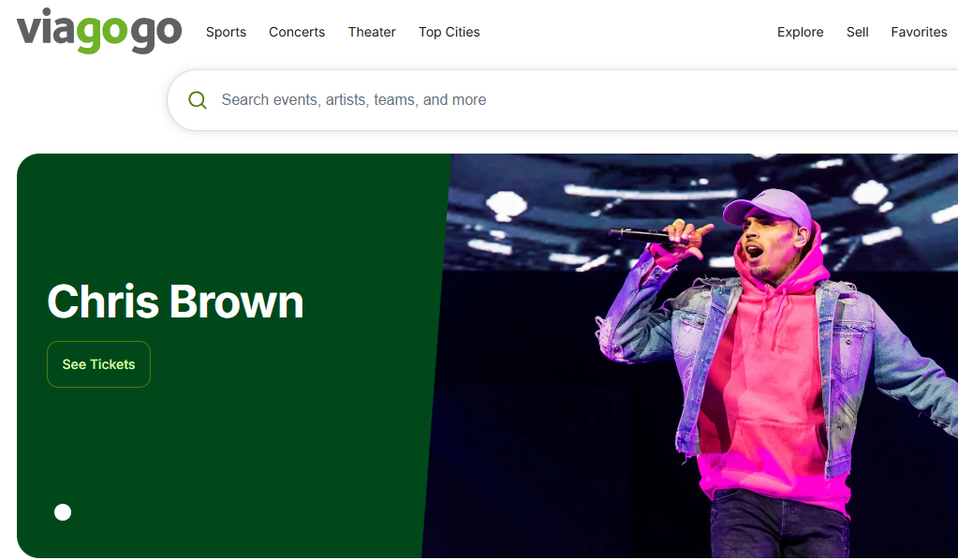Open the Theater category
Image resolution: width=958 pixels, height=560 pixels.
(372, 32)
